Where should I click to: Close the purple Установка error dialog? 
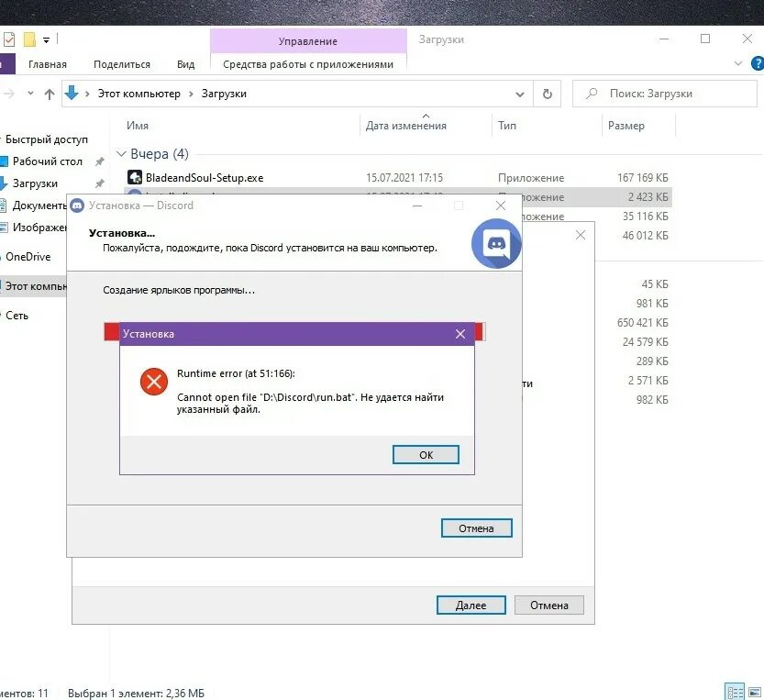(x=460, y=334)
